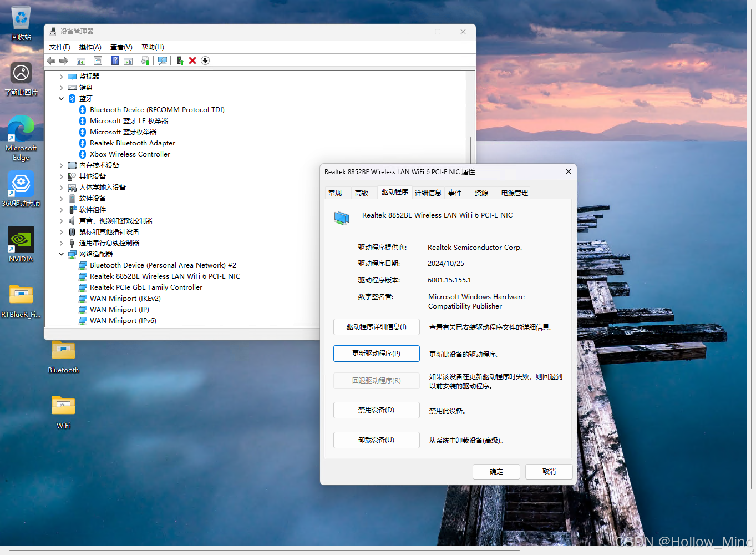This screenshot has height=555, width=756.
Task: Click the Back navigation arrow in Device Manager
Action: [x=51, y=60]
